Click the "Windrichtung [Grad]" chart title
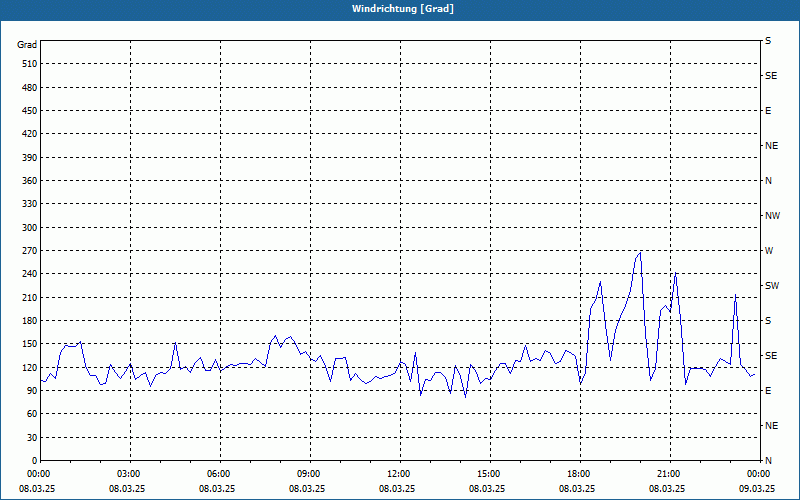The image size is (800, 500). [403, 9]
